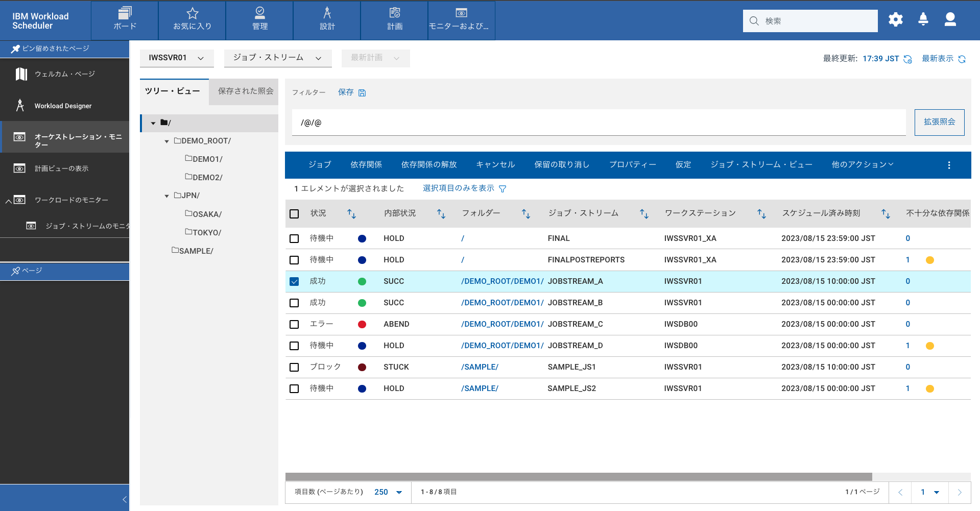Viewport: 980px width, 511px height.
Task: Open ウェルカム・ページ in the sidebar
Action: [65, 74]
